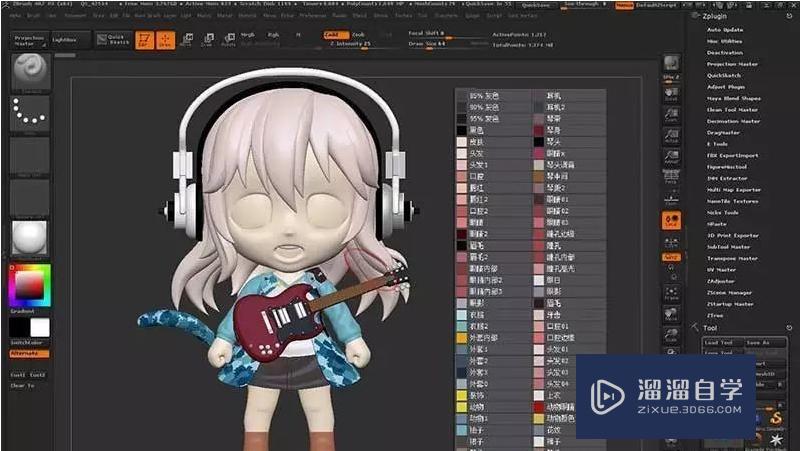Click the Edit mode button
800x451 pixels.
pyautogui.click(x=145, y=40)
